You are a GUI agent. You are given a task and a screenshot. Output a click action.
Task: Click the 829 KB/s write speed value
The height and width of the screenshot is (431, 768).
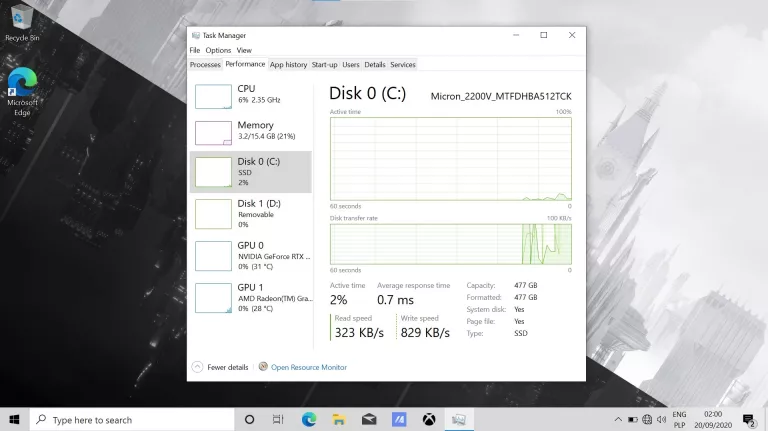pyautogui.click(x=425, y=333)
